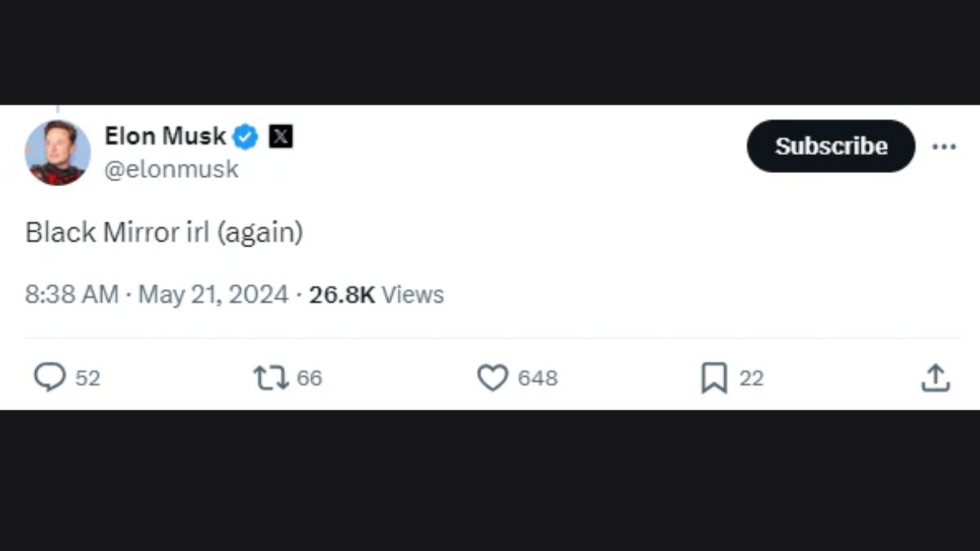Open the share upload icon

point(935,377)
